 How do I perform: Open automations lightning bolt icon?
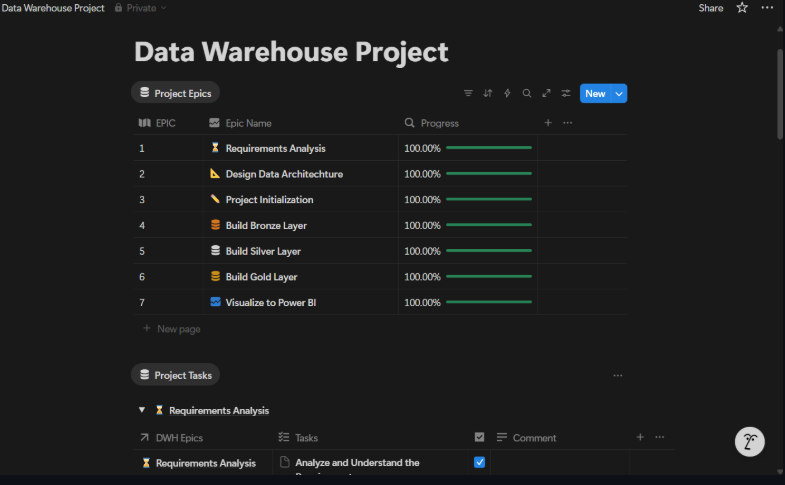coord(507,94)
